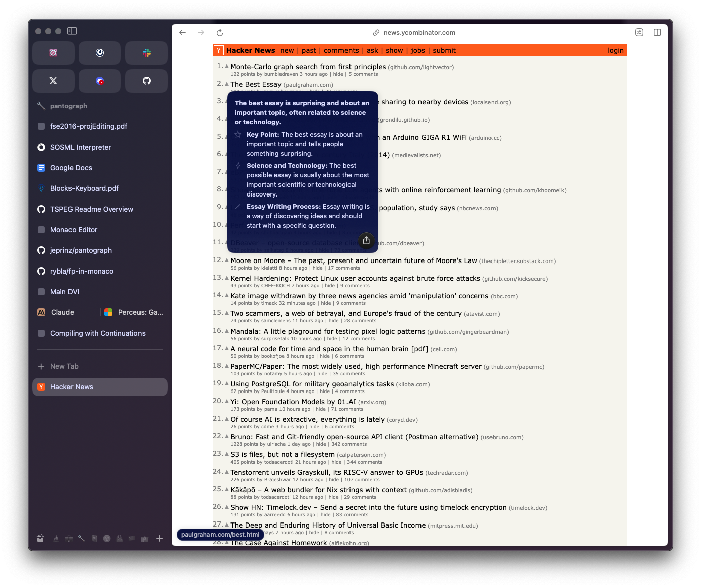This screenshot has height=588, width=701.
Task: Open user bumbledraven's profile link
Action: (281, 74)
